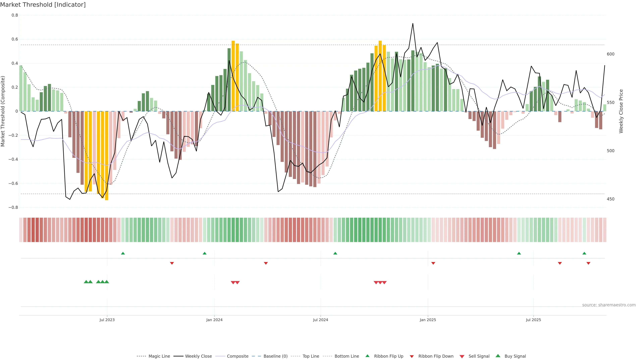The height and width of the screenshot is (362, 644).
Task: Click the last Ribbon Flip Down marker on right
Action: tap(588, 263)
